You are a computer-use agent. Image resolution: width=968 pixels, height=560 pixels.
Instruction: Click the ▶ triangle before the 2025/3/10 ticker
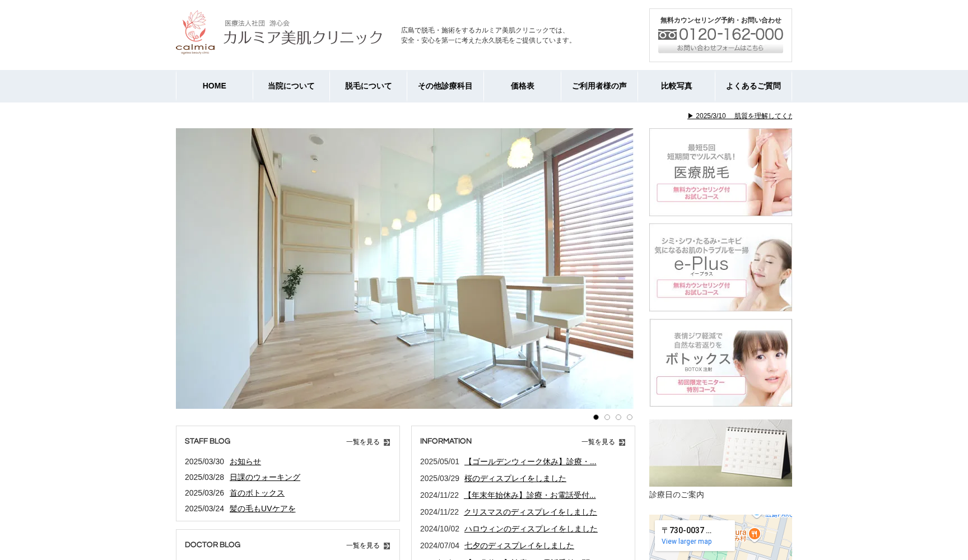pyautogui.click(x=690, y=115)
